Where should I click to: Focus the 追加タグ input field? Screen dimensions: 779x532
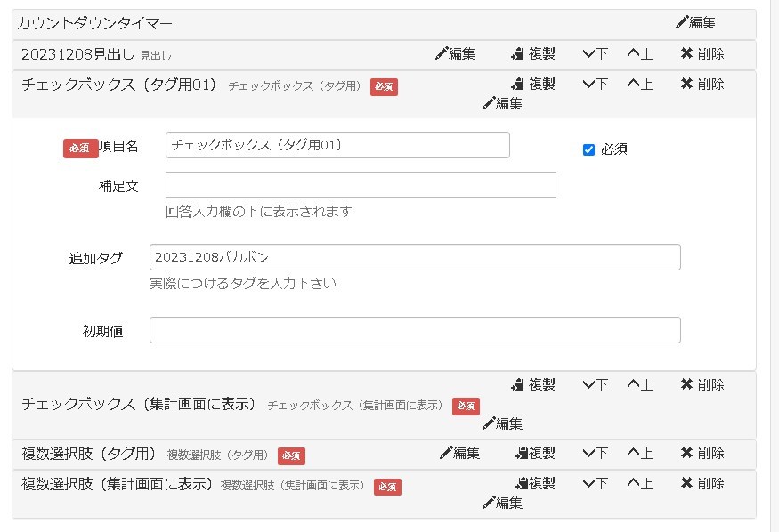tap(415, 257)
